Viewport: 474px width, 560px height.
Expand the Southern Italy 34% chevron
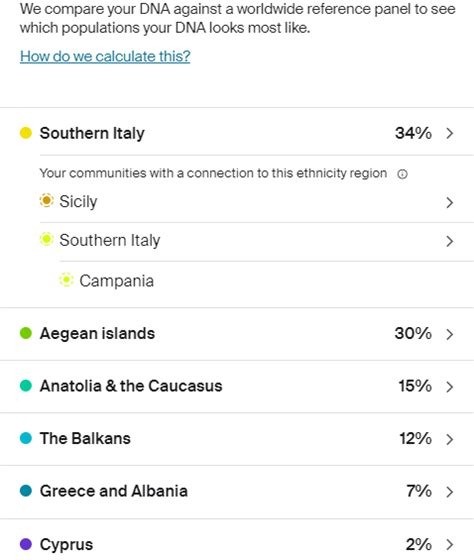click(450, 133)
